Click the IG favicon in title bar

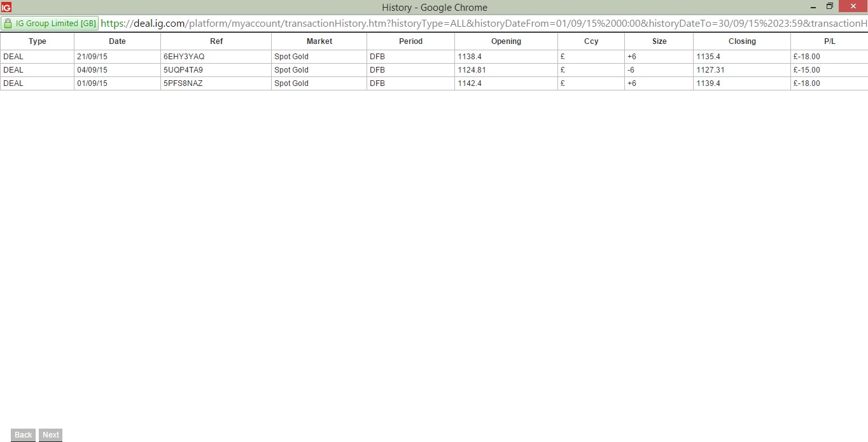pos(6,8)
